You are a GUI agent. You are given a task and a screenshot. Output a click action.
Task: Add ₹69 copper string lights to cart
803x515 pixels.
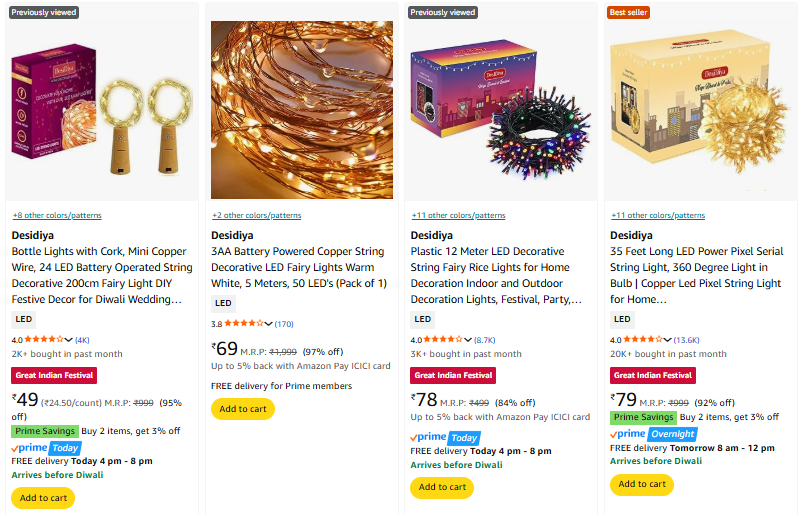(242, 409)
